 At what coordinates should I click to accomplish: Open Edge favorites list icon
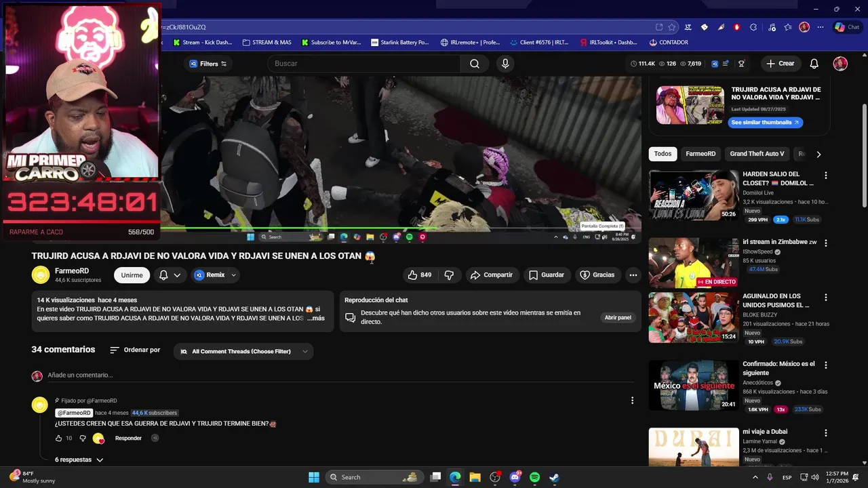(x=787, y=27)
